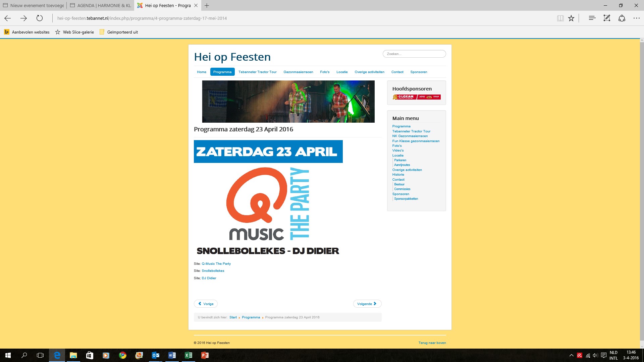
Task: Open Overige activiteiten in top navigation
Action: pyautogui.click(x=369, y=72)
